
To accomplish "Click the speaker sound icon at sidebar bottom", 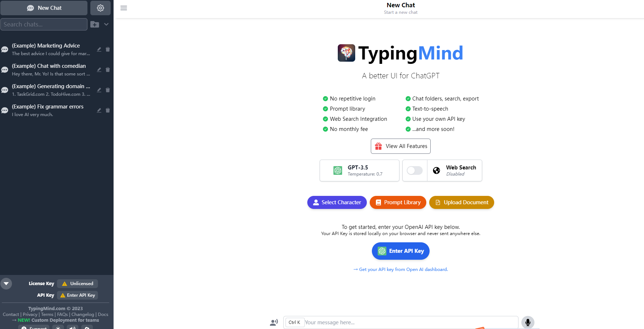I will tap(73, 328).
